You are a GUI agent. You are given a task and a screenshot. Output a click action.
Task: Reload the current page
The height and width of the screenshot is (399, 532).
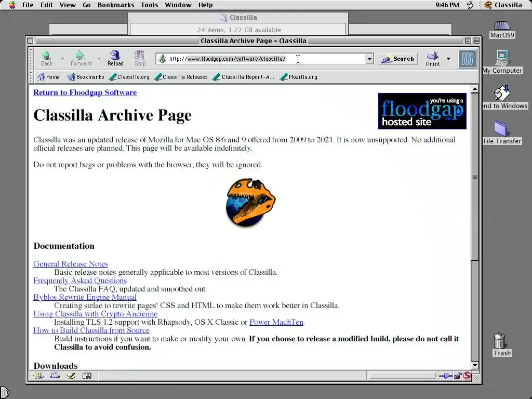pos(115,58)
